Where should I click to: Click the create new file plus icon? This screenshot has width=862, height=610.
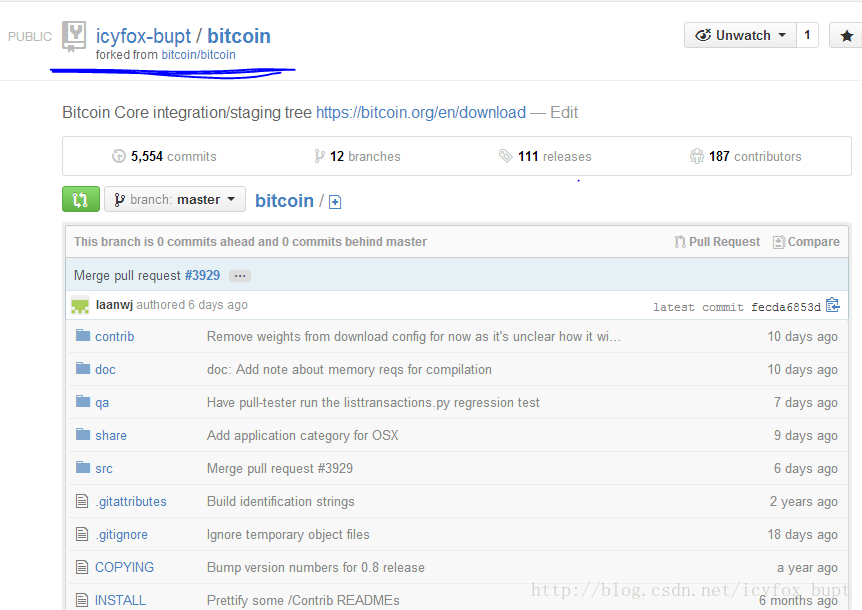tap(335, 202)
